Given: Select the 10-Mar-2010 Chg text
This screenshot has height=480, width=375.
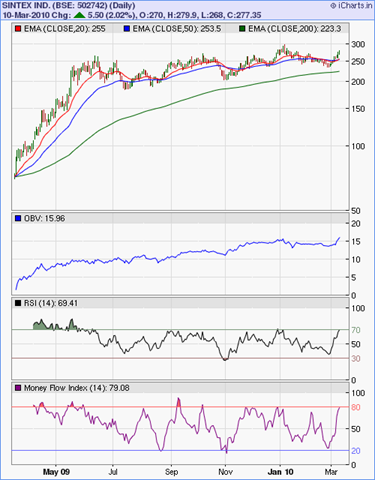Looking at the screenshot, I should pyautogui.click(x=37, y=15).
